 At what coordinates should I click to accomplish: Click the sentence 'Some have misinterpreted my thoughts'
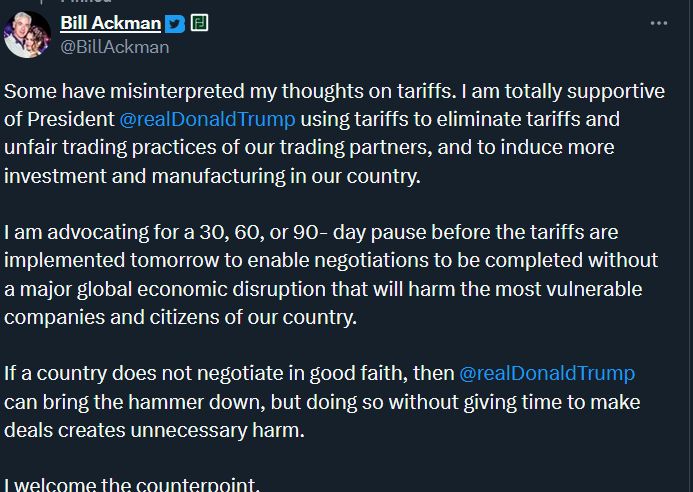141,92
